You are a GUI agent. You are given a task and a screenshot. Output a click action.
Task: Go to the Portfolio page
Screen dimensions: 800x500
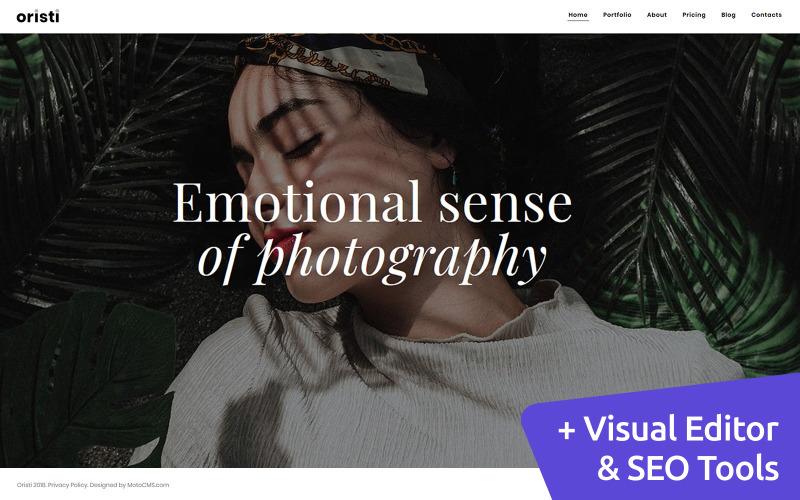[617, 15]
